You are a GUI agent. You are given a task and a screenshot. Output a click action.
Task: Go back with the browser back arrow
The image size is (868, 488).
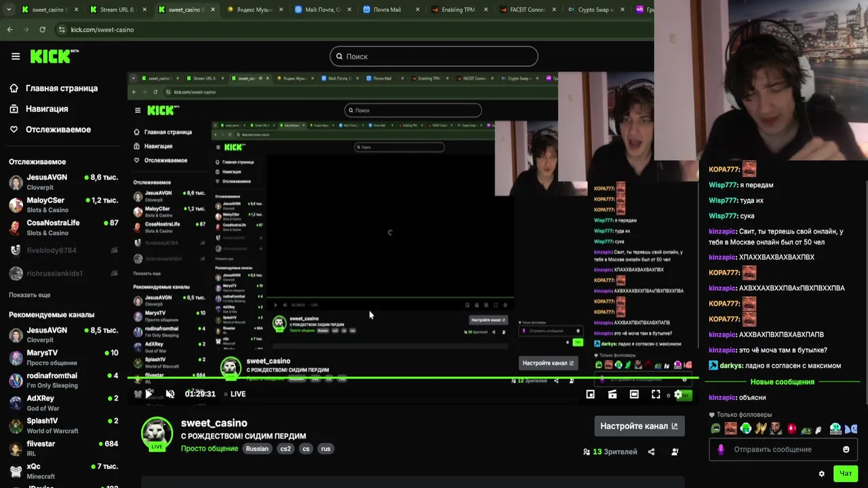pos(9,30)
